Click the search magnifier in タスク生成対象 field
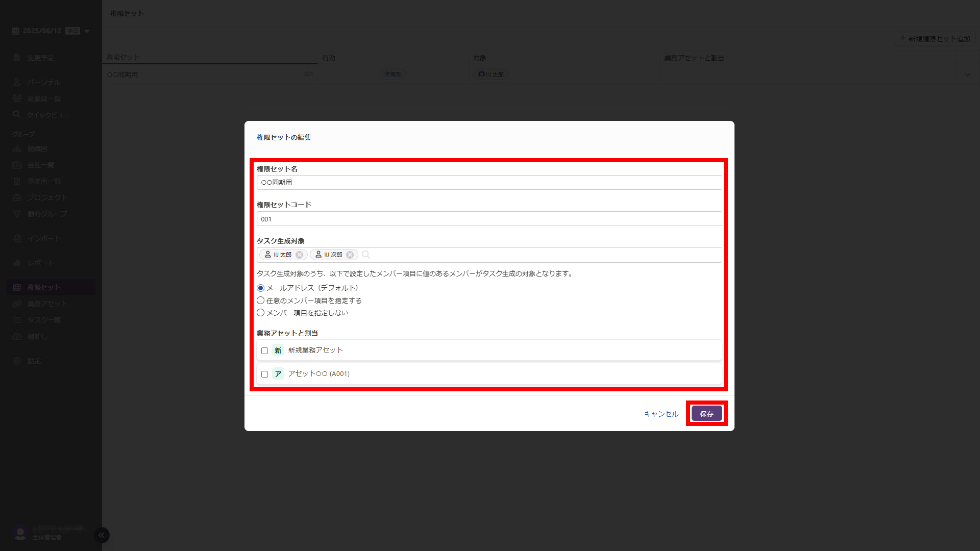The width and height of the screenshot is (980, 551). click(x=366, y=255)
